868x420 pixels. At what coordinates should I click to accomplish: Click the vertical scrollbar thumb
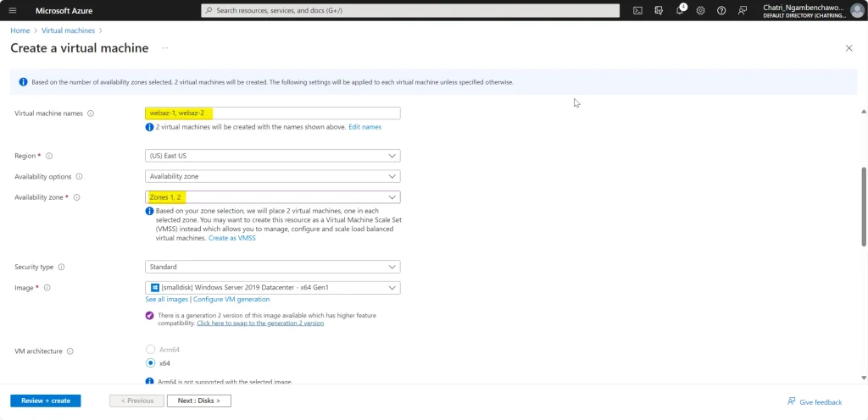coord(864,206)
